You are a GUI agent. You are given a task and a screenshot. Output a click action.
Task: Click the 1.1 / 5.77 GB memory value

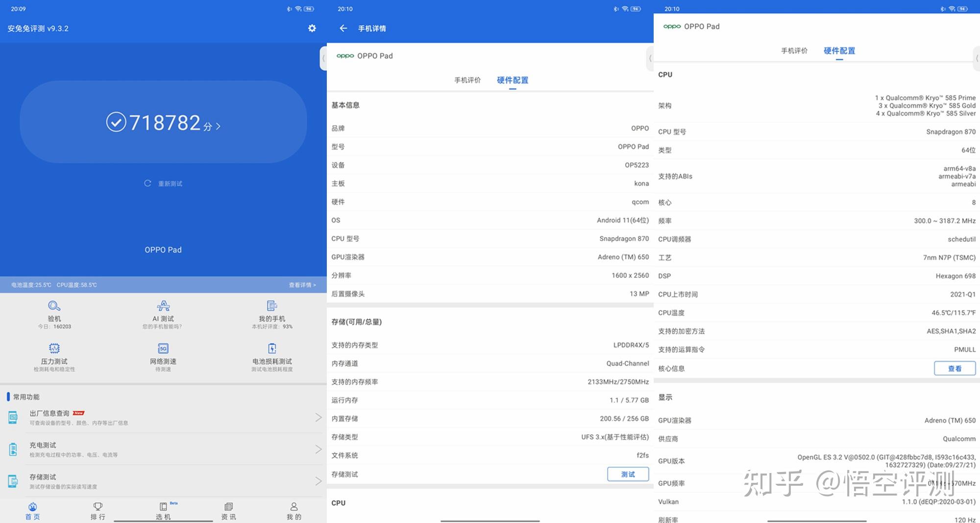point(629,400)
